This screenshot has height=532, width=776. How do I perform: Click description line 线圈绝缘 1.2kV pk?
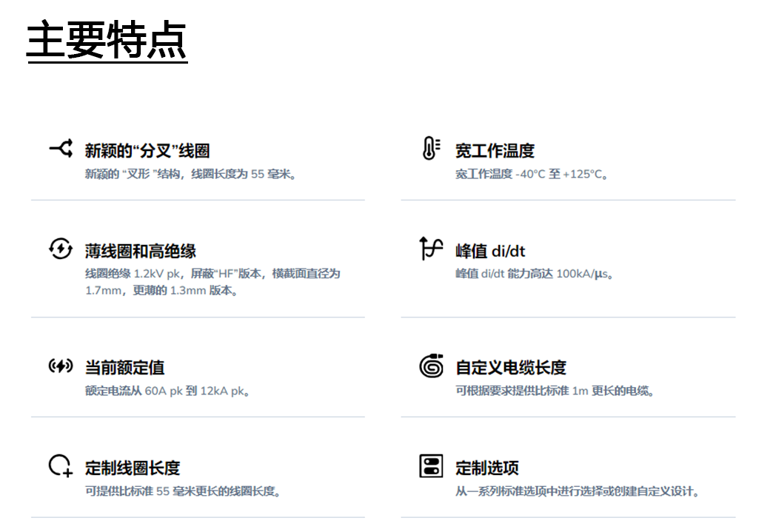(213, 274)
